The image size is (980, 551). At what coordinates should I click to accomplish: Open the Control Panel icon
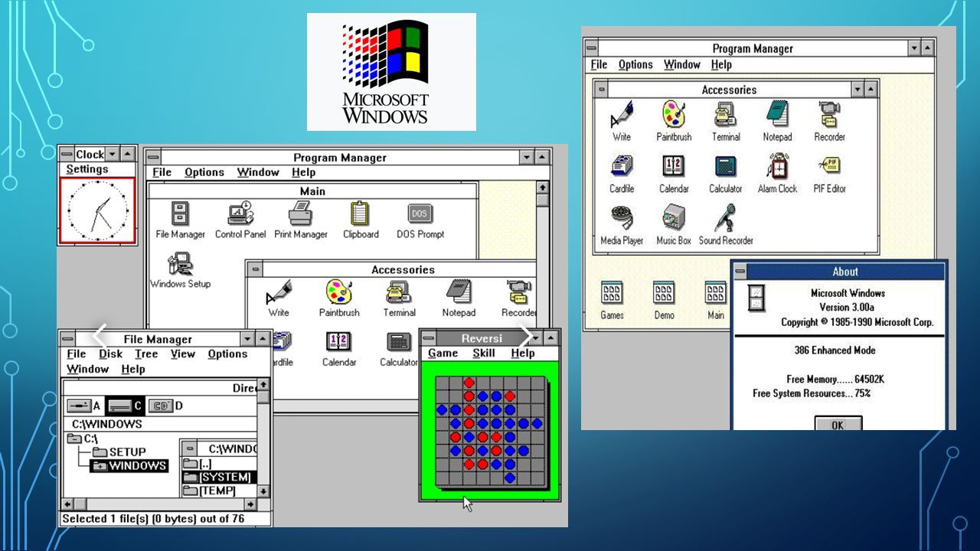coord(240,220)
